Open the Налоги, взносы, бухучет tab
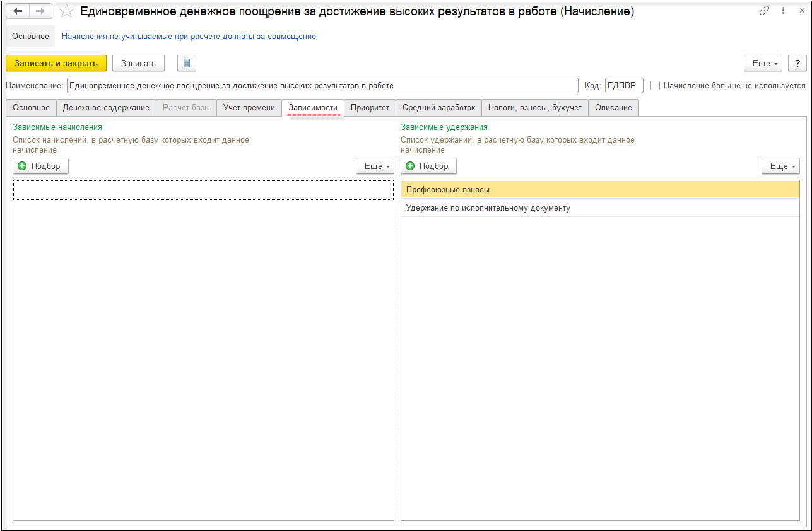 click(535, 108)
